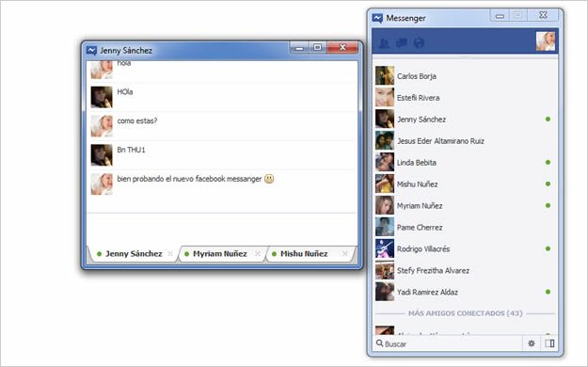Open the messages icon in Messenger header

402,42
